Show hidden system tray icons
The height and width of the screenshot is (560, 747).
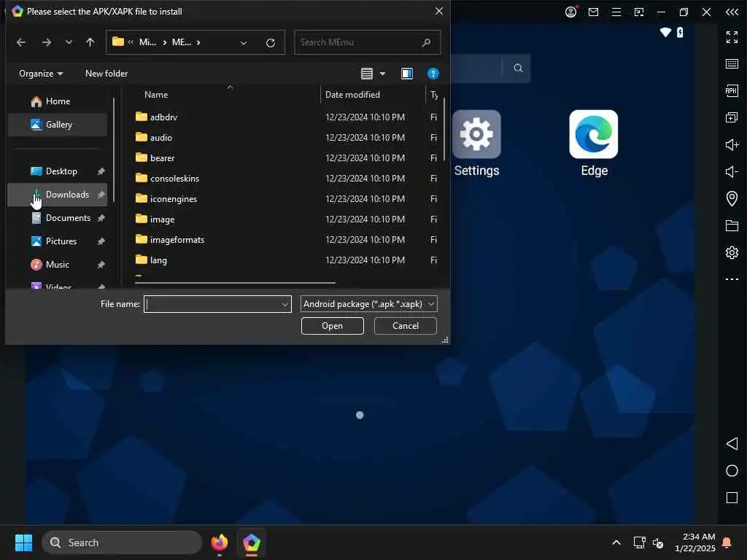(x=616, y=542)
